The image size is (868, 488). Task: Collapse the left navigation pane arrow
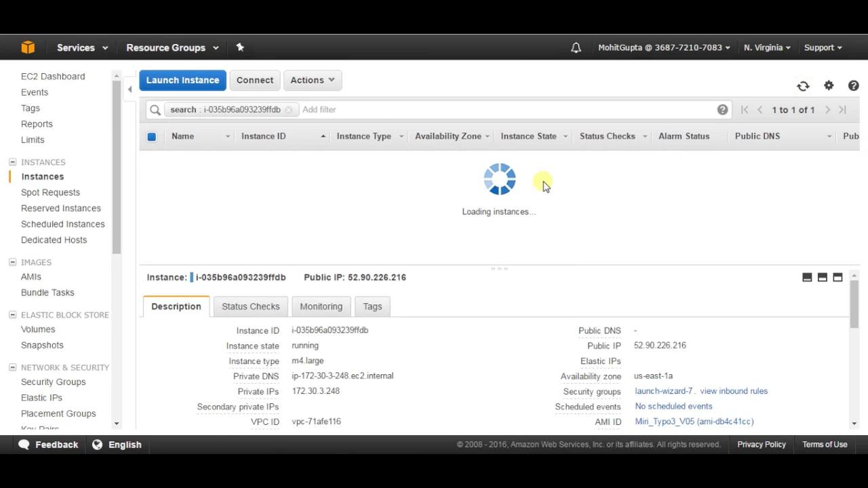[x=130, y=89]
